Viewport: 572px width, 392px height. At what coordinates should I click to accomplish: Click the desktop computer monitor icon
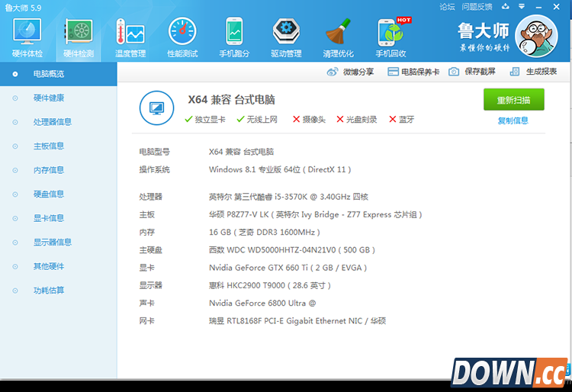pos(157,108)
